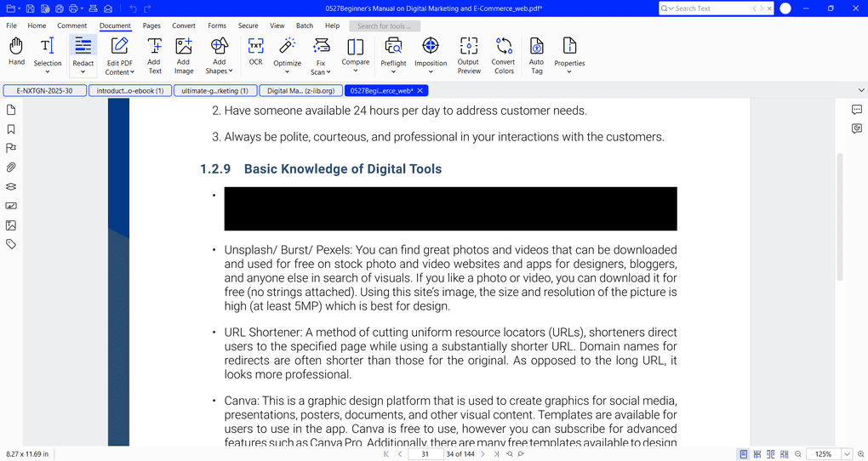Jump to the first page
This screenshot has height=461, width=868.
click(386, 454)
